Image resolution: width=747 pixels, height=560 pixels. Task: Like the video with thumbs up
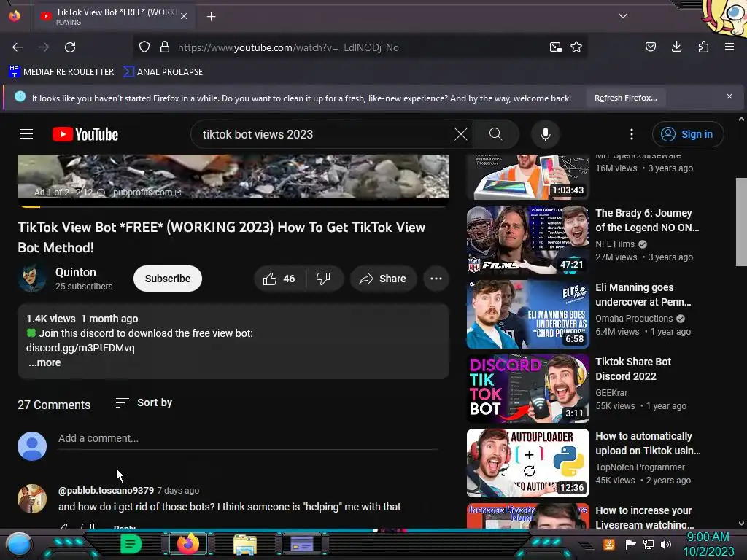pyautogui.click(x=279, y=279)
